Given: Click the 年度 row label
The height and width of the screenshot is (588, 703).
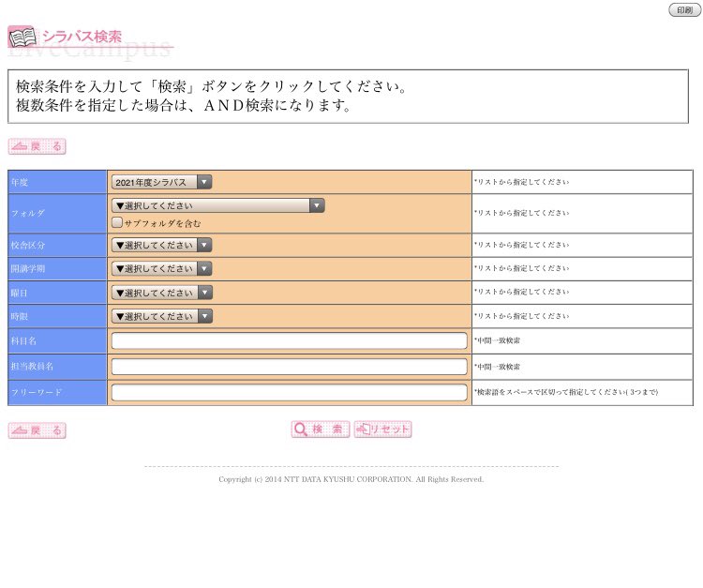Looking at the screenshot, I should (x=20, y=182).
